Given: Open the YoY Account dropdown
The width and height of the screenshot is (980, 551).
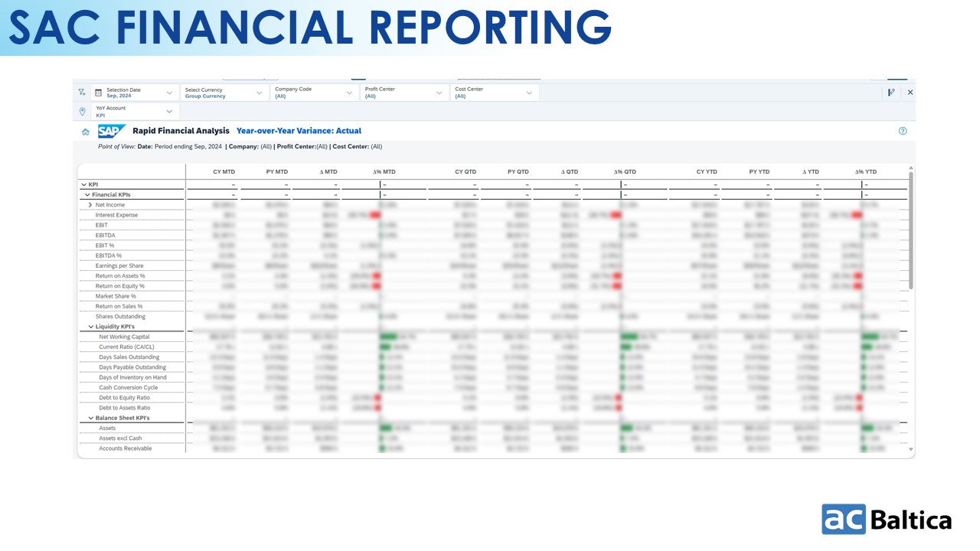Looking at the screenshot, I should [x=169, y=112].
